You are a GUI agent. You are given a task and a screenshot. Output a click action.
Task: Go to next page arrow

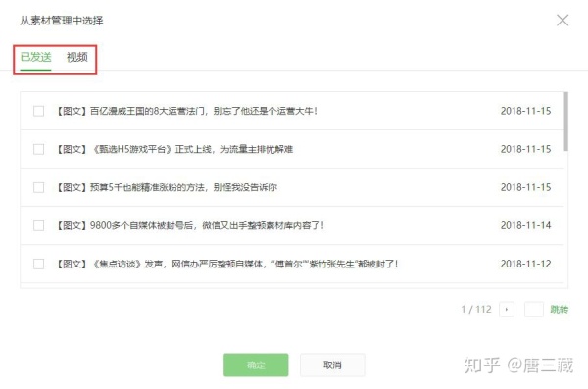[507, 310]
